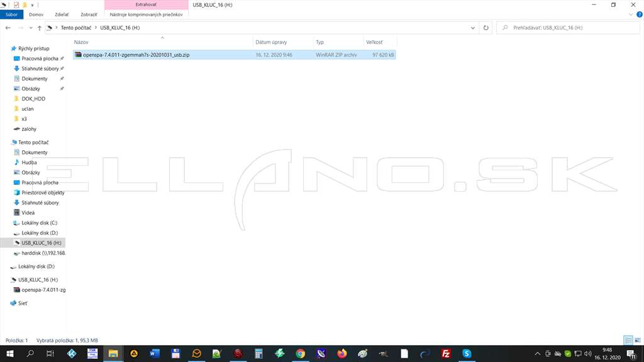Image resolution: width=644 pixels, height=362 pixels.
Task: Open the purple satellite dish app
Action: click(321, 353)
